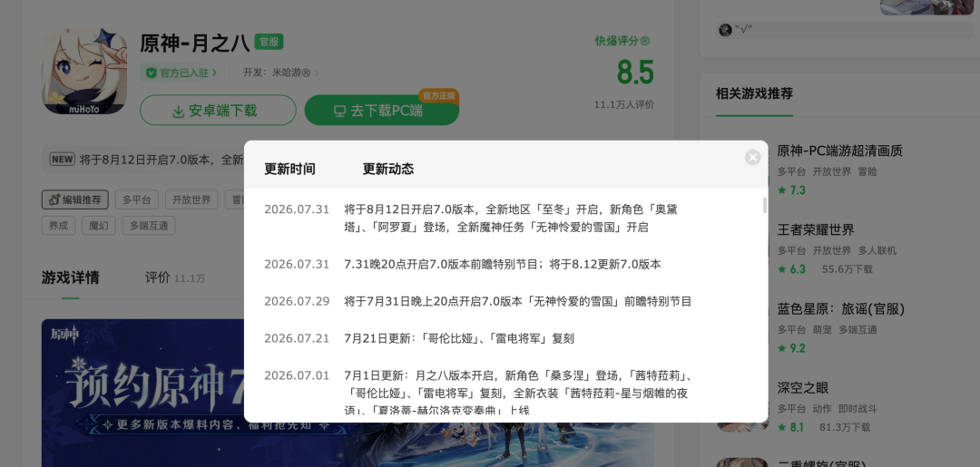Click the download arrow icon in 安卓端下载
The height and width of the screenshot is (467, 980).
(x=178, y=112)
